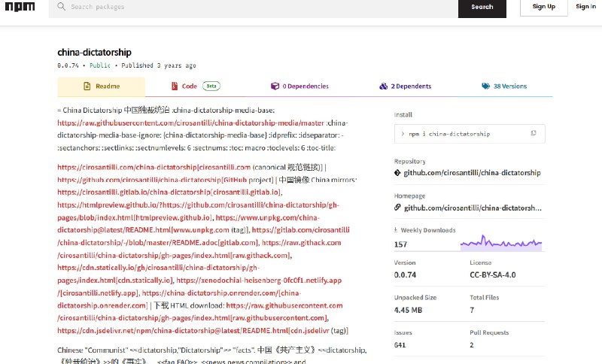The height and width of the screenshot is (364, 602).
Task: Open github.com/cirosantilli/china-dictatorship repository link
Action: [472, 173]
